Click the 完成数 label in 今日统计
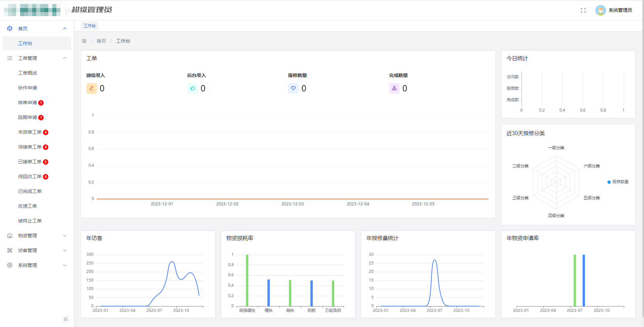The width and height of the screenshot is (644, 327). pyautogui.click(x=513, y=100)
